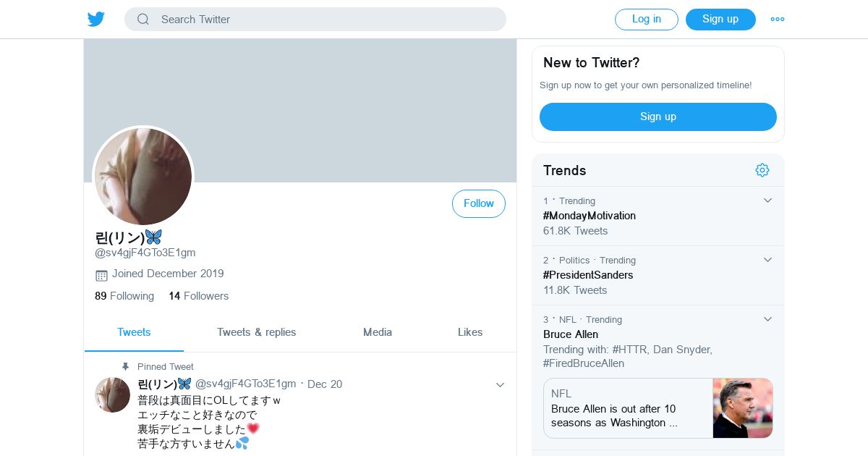
Task: Expand options for #MondayMotivation trend
Action: pyautogui.click(x=768, y=200)
